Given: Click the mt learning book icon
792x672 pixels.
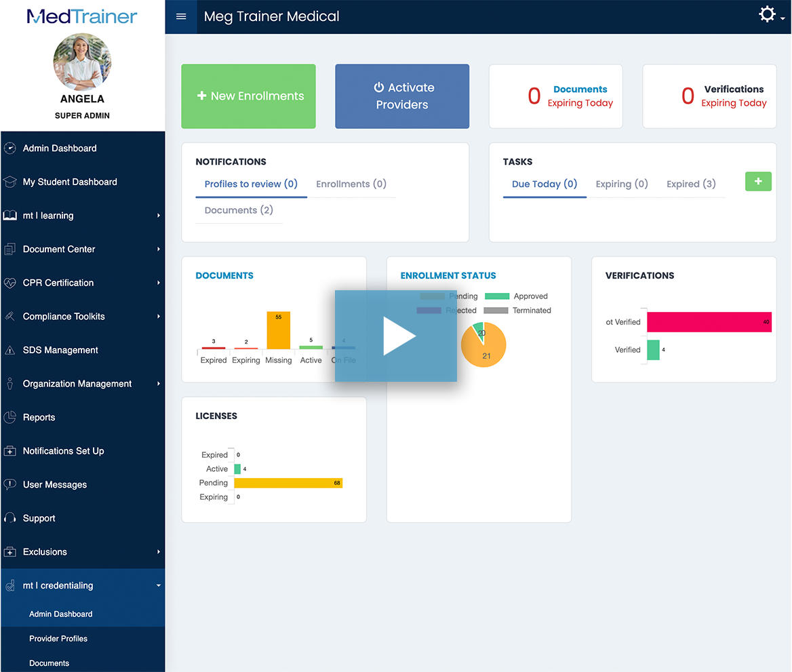Looking at the screenshot, I should tap(9, 215).
